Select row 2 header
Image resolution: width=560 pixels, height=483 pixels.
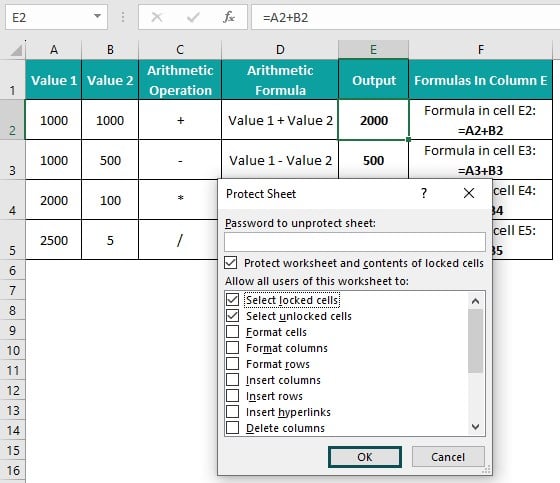pyautogui.click(x=12, y=120)
